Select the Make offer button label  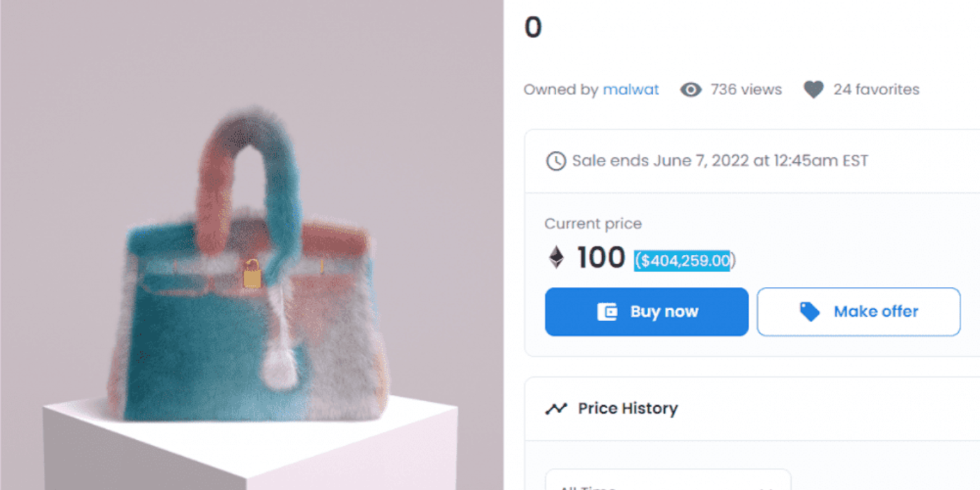[876, 311]
